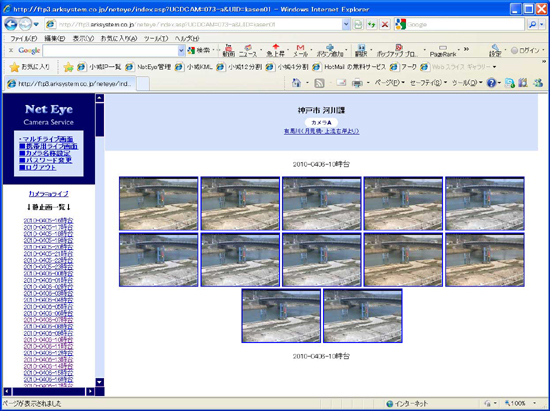Click the sidebar horizontal scroll-right arrow
The height and width of the screenshot is (411, 550).
tap(90, 391)
